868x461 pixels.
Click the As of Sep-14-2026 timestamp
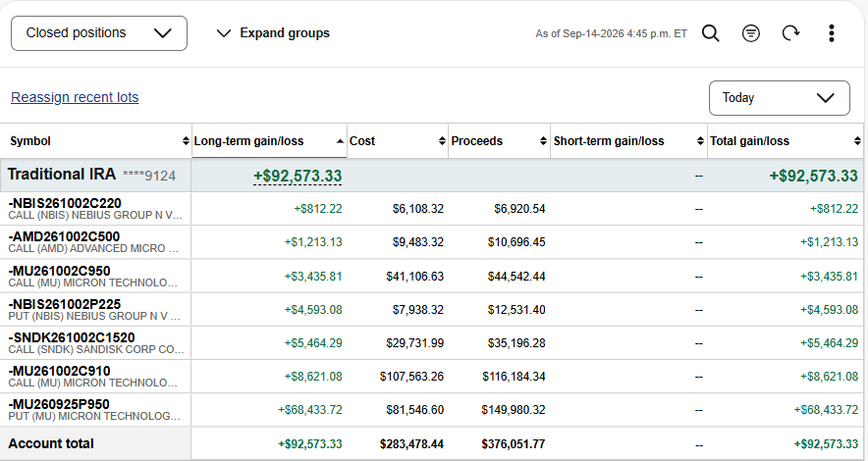click(x=611, y=33)
